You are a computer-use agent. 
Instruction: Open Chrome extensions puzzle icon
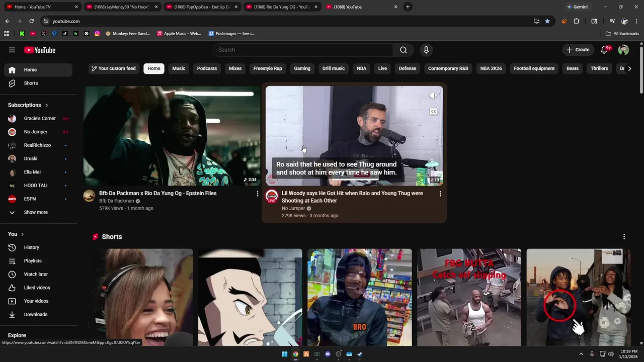tap(576, 21)
